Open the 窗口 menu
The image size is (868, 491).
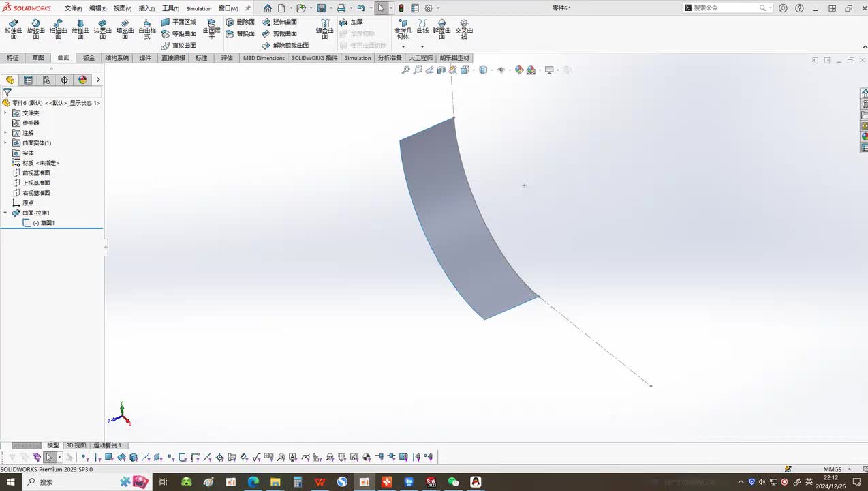(x=228, y=8)
